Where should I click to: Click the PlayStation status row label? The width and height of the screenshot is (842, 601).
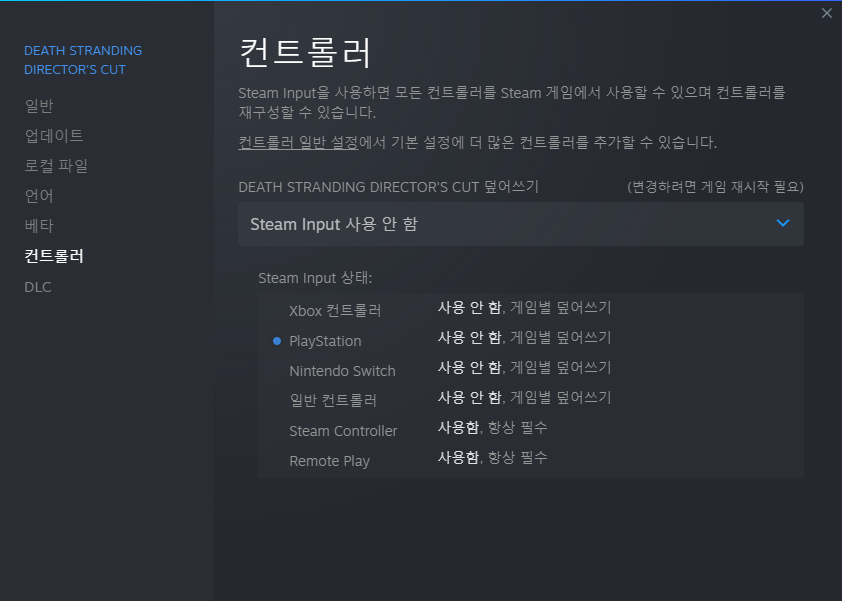tap(325, 341)
